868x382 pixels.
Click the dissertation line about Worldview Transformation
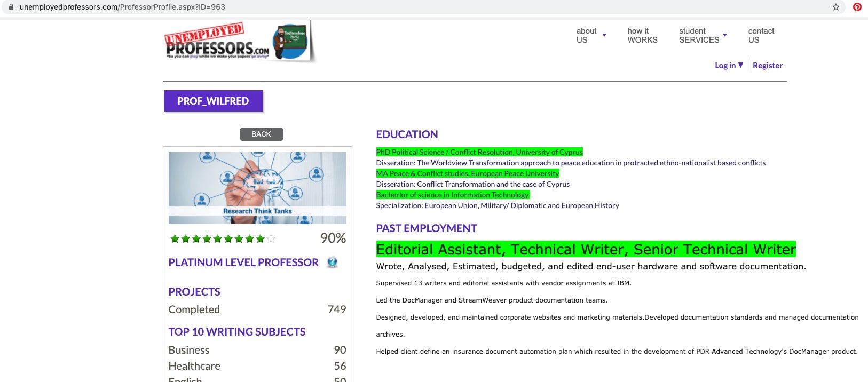coord(571,163)
